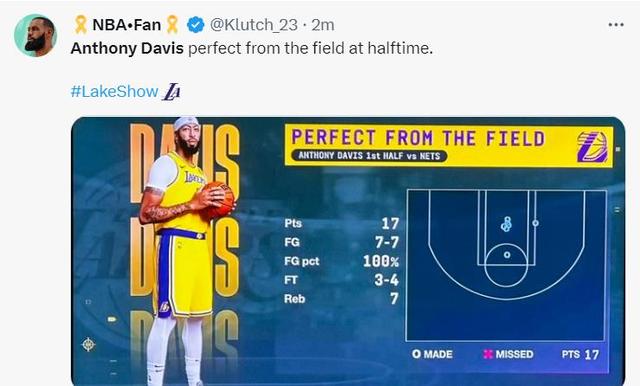The width and height of the screenshot is (640, 386).
Task: Click the made shot cluster in paint
Action: tap(507, 224)
